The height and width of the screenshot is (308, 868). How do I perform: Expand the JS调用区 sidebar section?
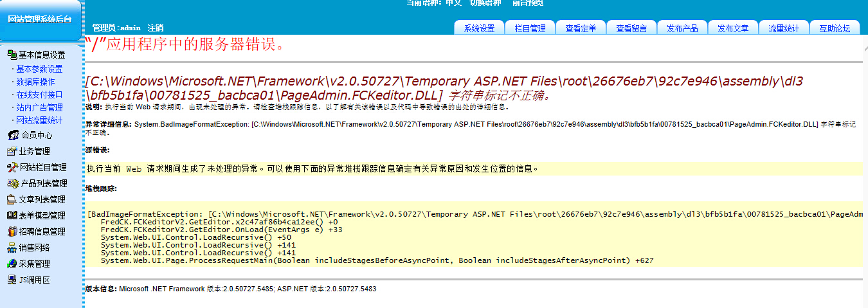[34, 280]
